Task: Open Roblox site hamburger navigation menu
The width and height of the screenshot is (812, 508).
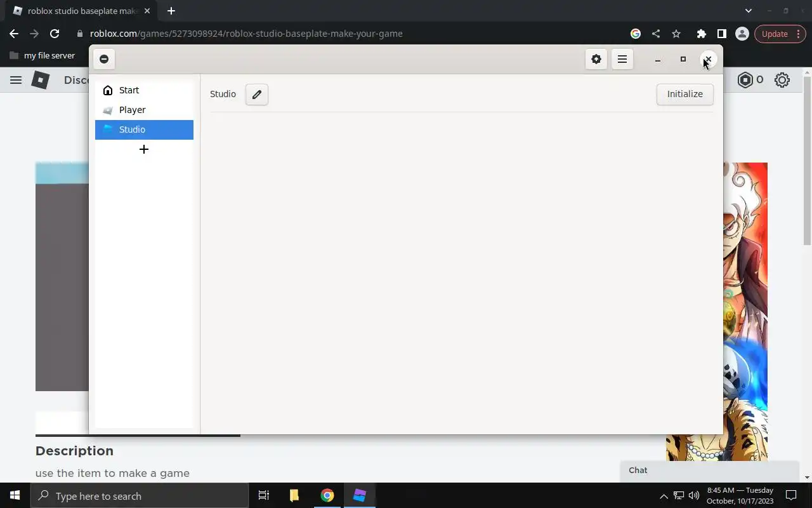Action: pyautogui.click(x=16, y=80)
